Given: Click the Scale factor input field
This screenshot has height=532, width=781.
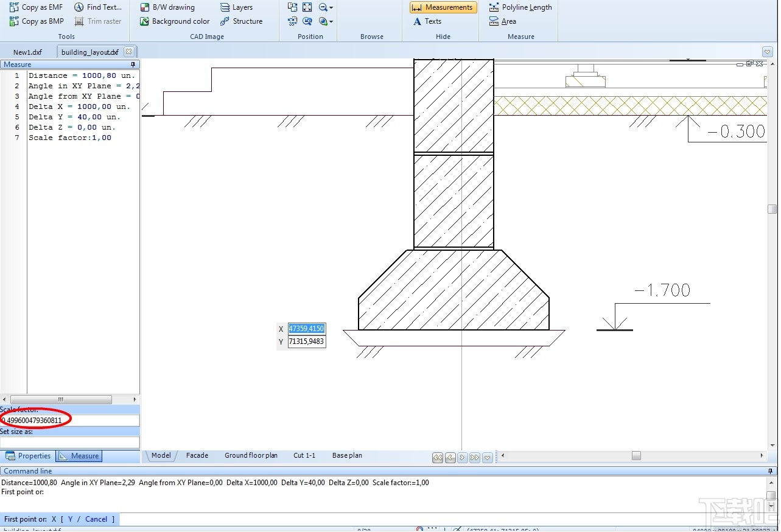Looking at the screenshot, I should [70, 420].
